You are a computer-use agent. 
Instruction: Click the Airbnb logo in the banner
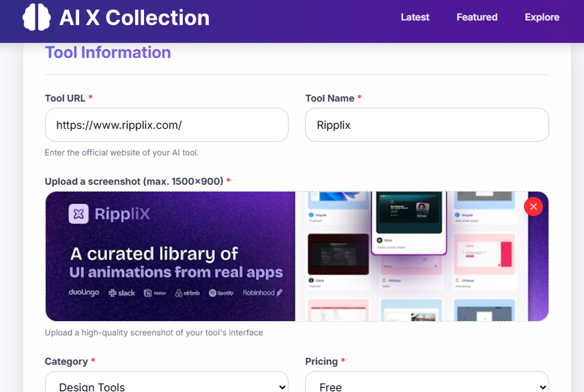click(x=188, y=292)
